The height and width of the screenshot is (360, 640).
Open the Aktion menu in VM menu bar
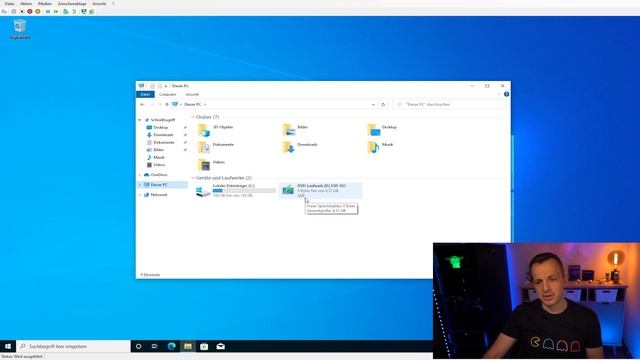(x=26, y=4)
